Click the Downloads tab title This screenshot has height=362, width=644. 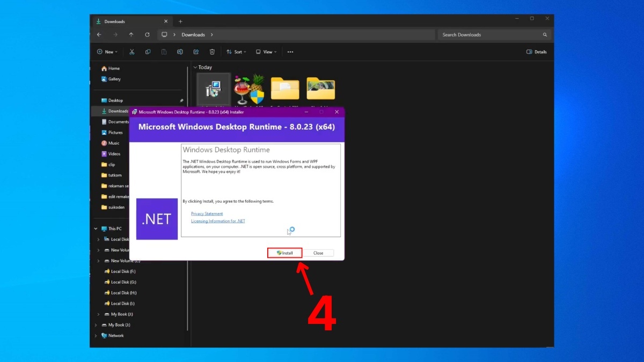[115, 21]
